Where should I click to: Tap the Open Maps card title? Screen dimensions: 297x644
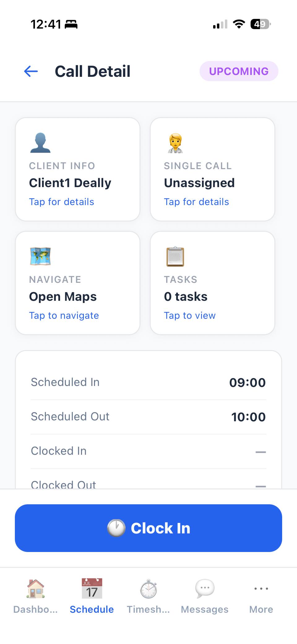coord(63,297)
